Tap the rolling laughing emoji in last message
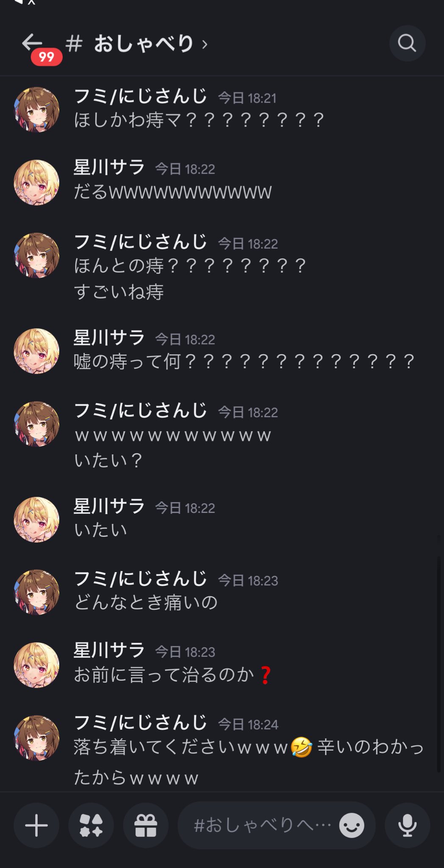 point(301,747)
